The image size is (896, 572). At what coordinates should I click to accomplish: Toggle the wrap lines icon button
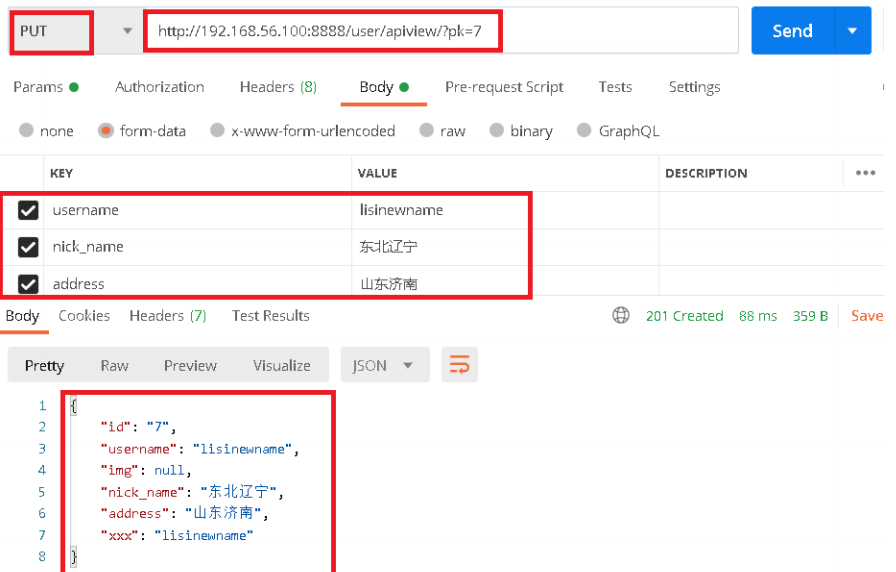(459, 365)
